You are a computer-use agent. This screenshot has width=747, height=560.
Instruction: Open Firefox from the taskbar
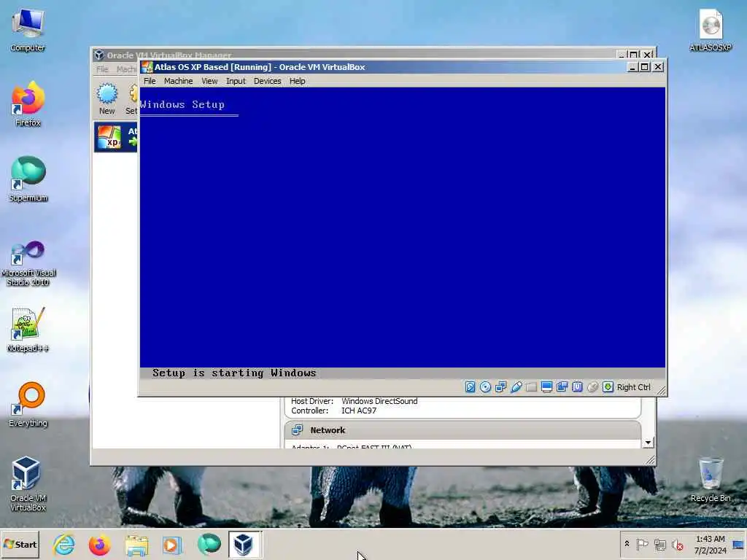[x=99, y=544]
